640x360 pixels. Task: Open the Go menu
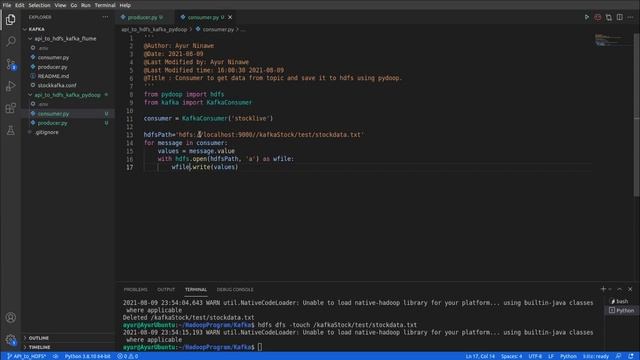(73, 5)
